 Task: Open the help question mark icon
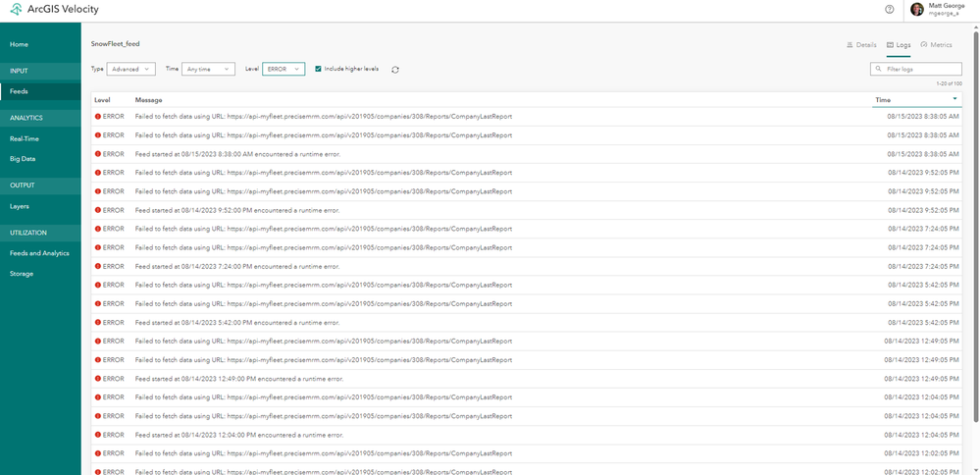889,10
